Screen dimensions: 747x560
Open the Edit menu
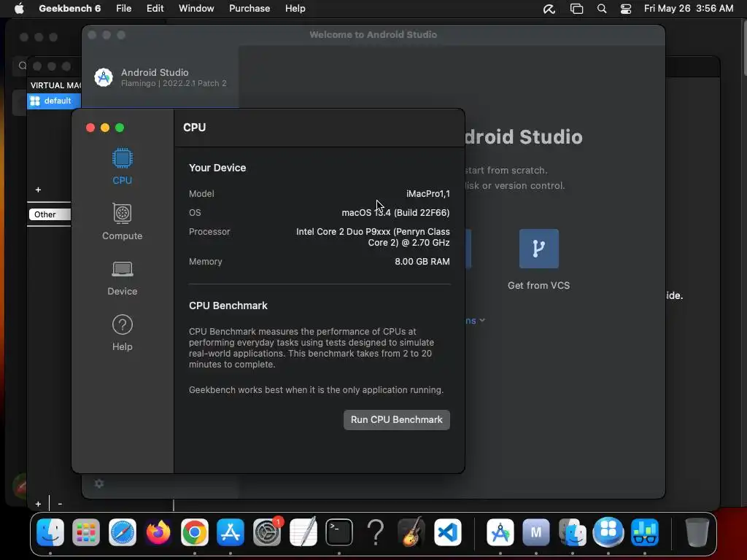[x=155, y=9]
